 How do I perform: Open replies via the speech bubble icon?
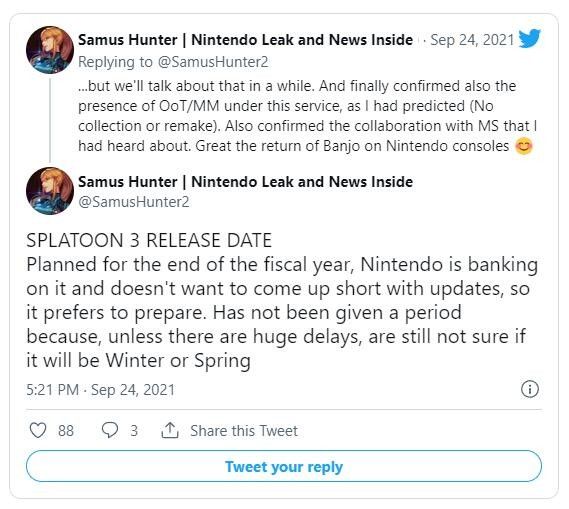110,430
